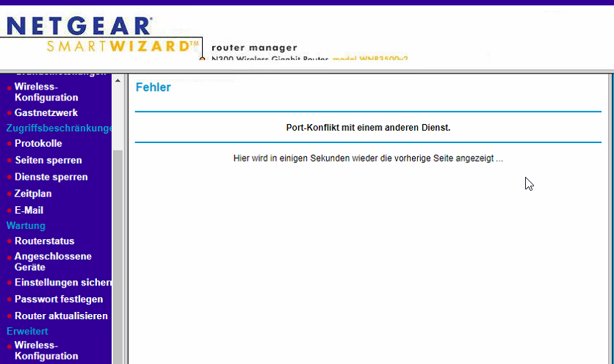
Task: Click the SMARTWIZARD logo text
Action: [x=123, y=46]
